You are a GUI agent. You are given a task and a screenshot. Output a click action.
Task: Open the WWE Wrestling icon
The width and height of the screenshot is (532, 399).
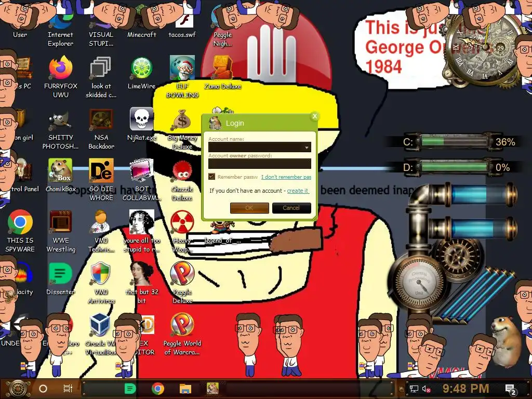(60, 222)
